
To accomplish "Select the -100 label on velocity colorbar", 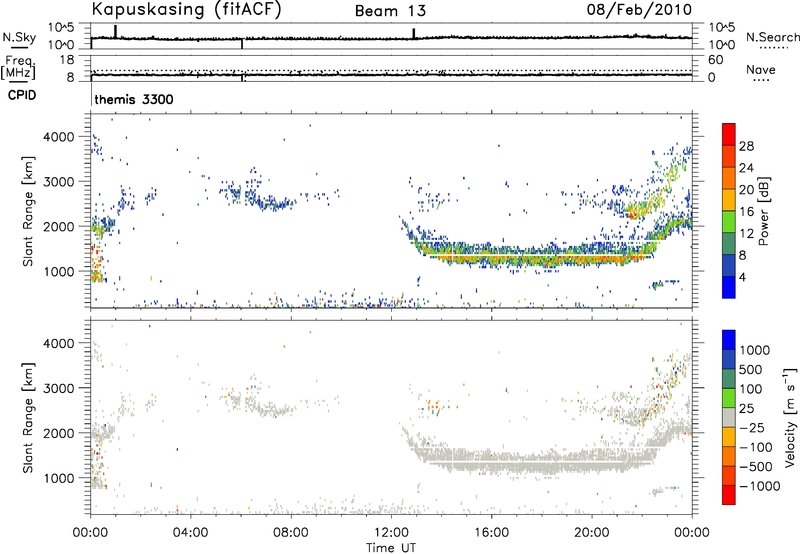I will pyautogui.click(x=755, y=447).
